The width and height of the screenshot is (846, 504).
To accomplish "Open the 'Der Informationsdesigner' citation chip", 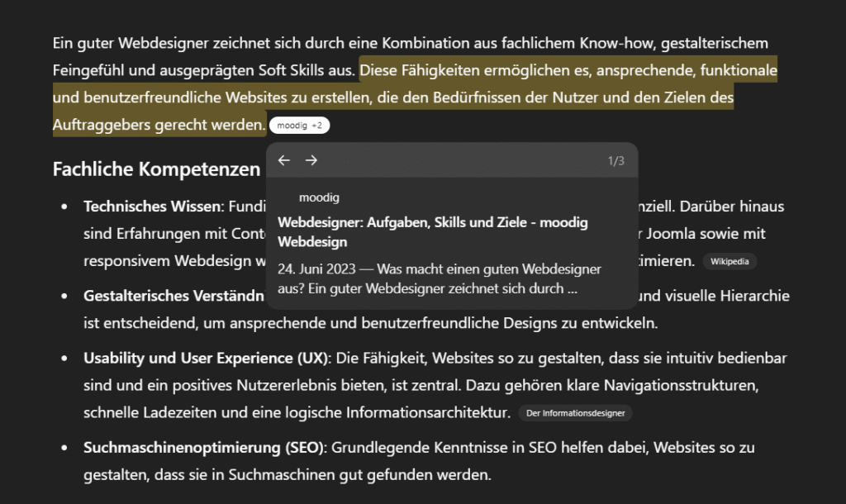I will coord(575,413).
